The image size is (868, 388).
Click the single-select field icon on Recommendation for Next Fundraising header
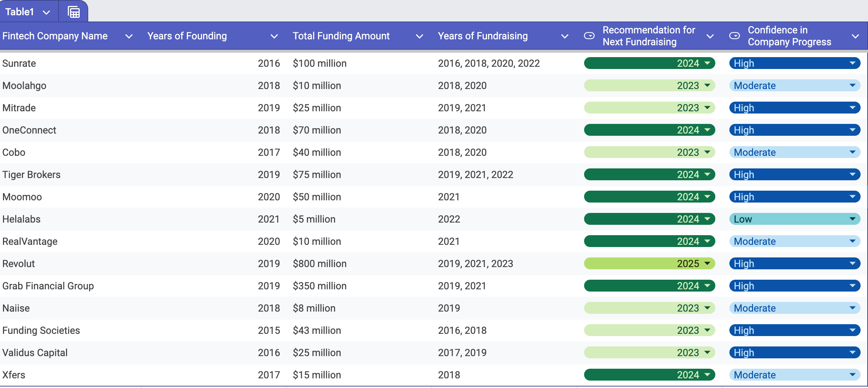coord(589,36)
